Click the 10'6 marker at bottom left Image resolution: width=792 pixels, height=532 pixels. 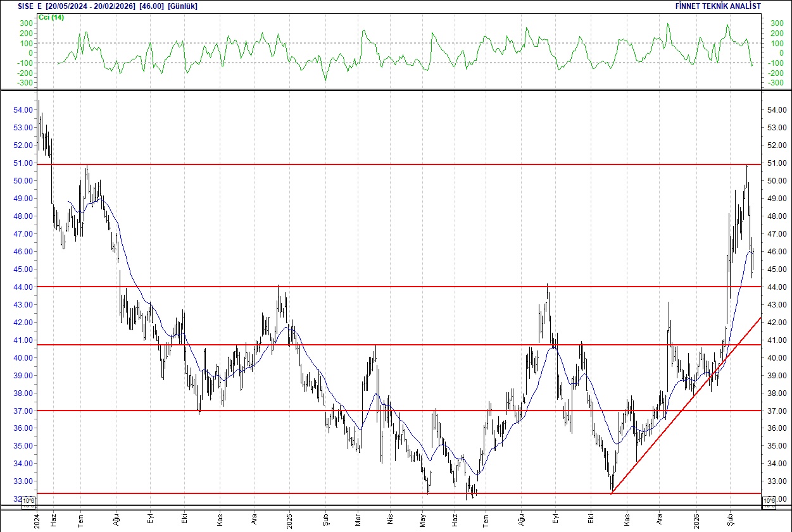click(28, 500)
